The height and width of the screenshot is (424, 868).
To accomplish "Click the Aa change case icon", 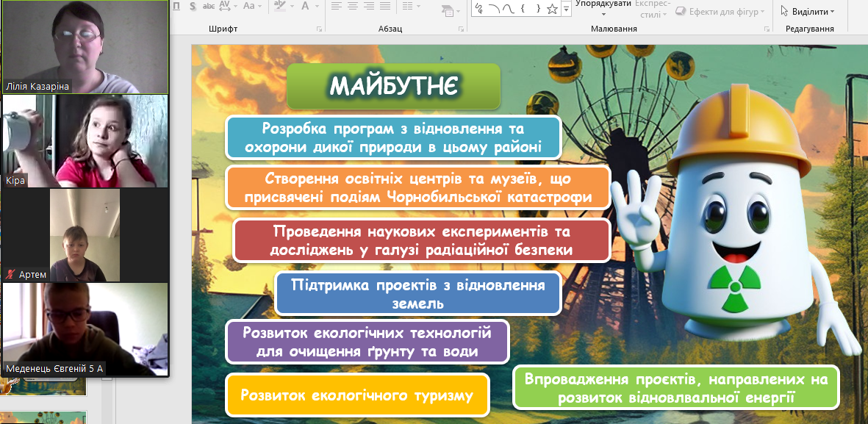I will [x=249, y=6].
